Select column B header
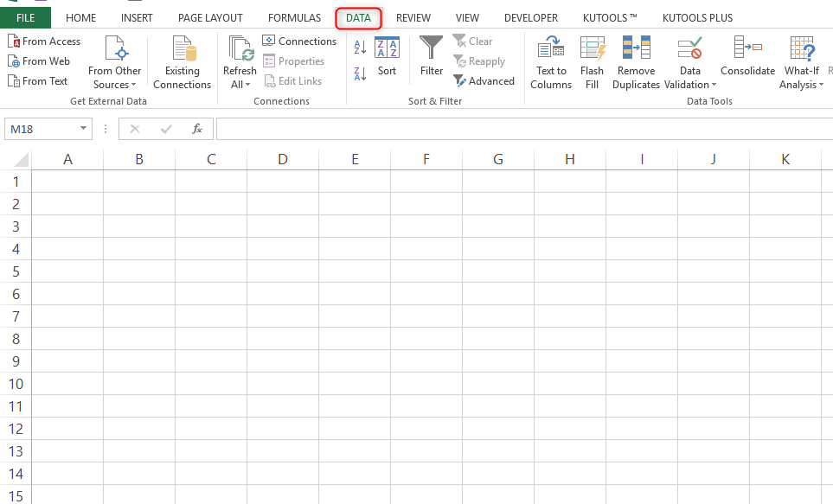This screenshot has width=833, height=504. point(139,159)
